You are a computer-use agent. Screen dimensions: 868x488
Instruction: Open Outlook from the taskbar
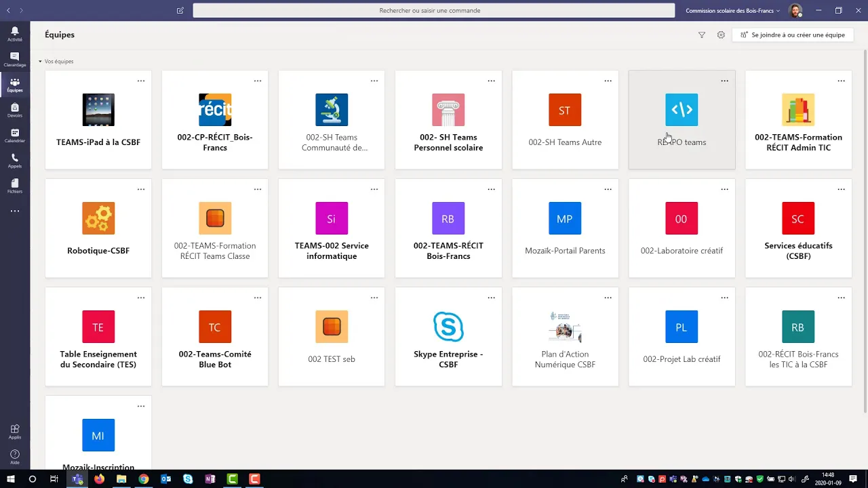[166, 479]
